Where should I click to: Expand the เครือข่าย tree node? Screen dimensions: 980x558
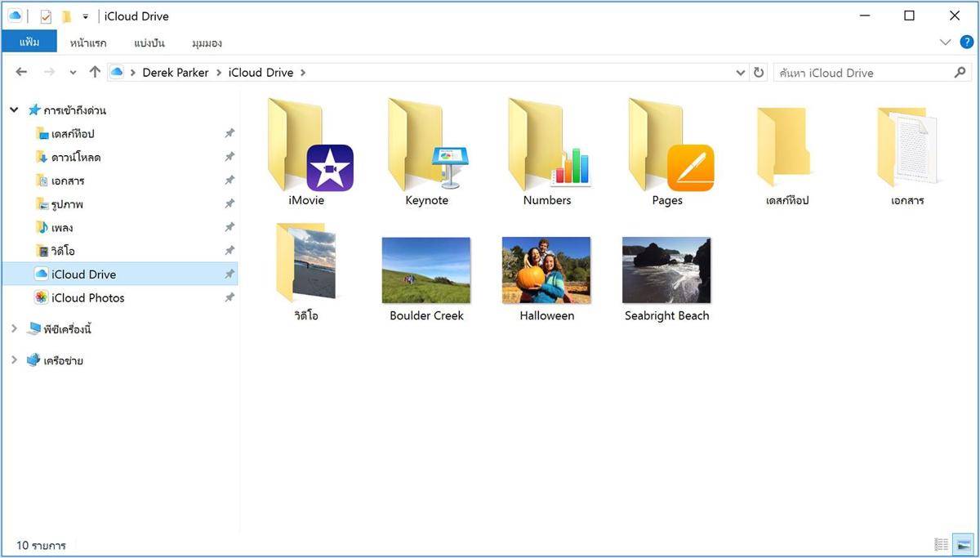tap(14, 359)
